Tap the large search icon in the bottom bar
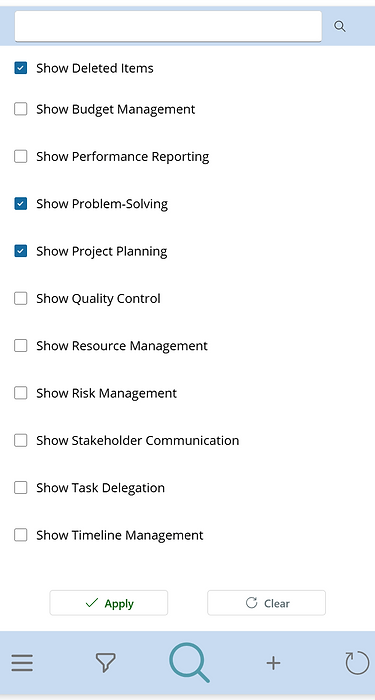Viewport: 375px width, 700px height. click(189, 662)
